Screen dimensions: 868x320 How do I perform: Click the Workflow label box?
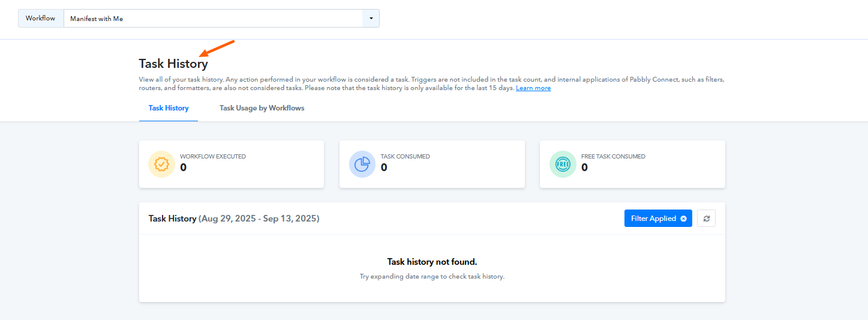(x=41, y=19)
